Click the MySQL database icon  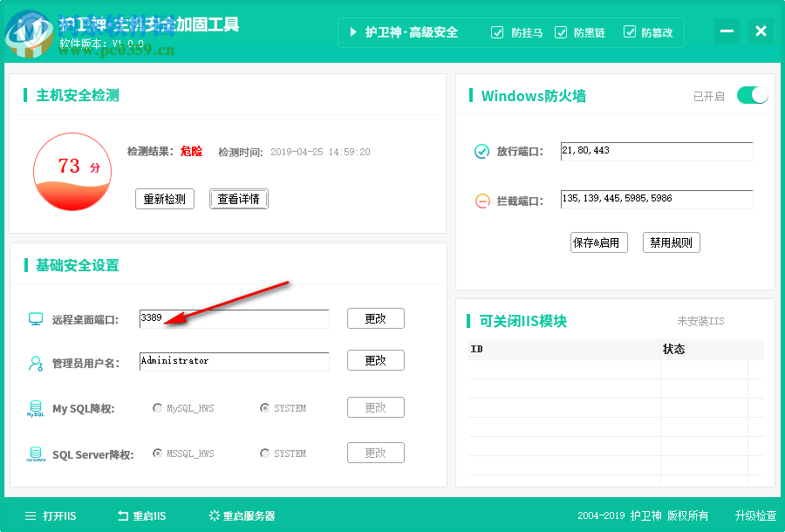point(35,407)
